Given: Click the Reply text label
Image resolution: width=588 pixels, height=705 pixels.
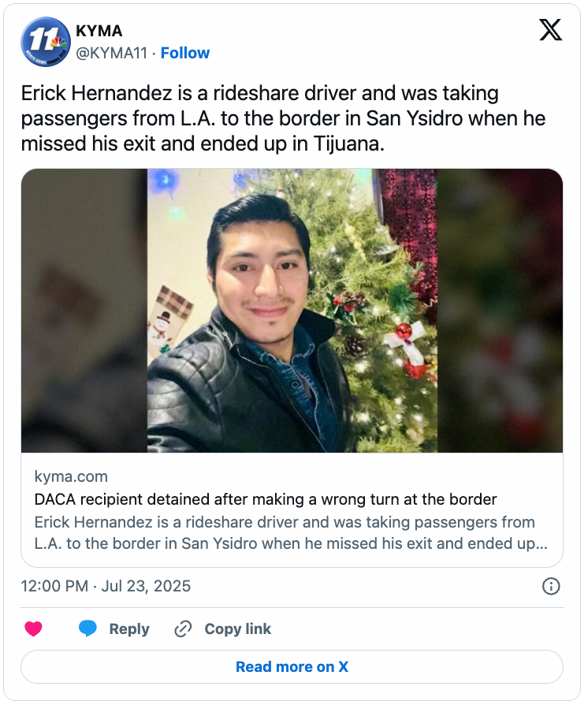Looking at the screenshot, I should 129,629.
